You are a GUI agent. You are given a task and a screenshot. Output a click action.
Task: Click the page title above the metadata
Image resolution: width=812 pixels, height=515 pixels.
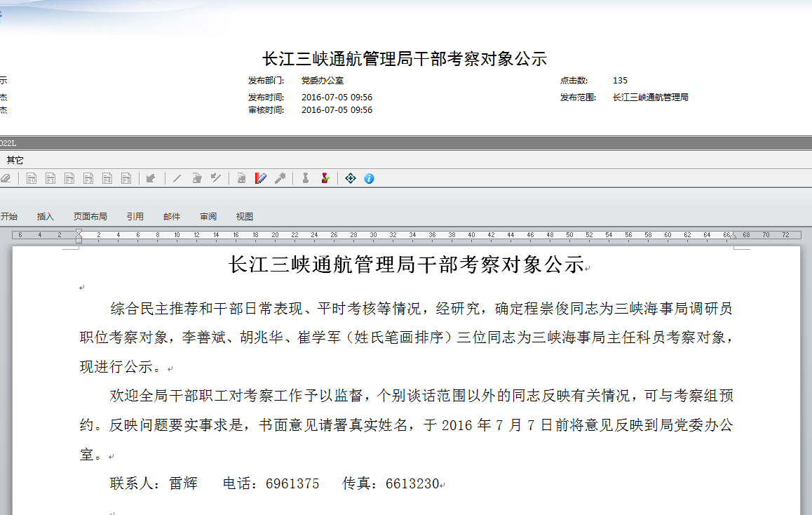pos(405,59)
